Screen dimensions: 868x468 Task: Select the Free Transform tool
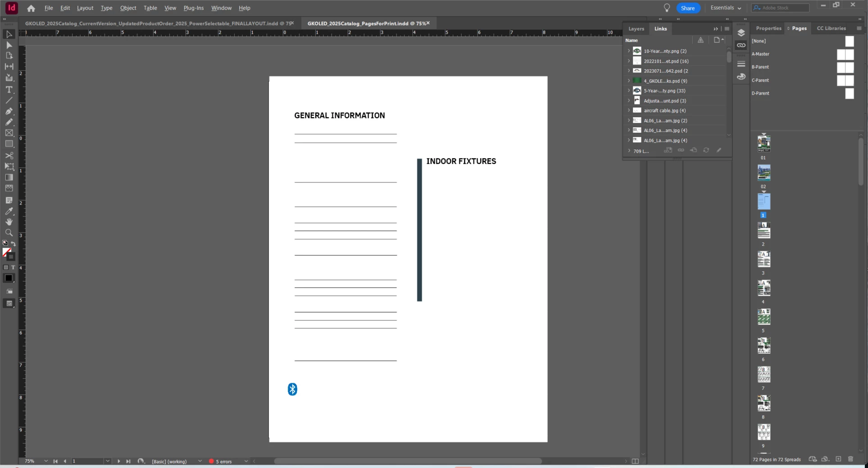point(9,166)
